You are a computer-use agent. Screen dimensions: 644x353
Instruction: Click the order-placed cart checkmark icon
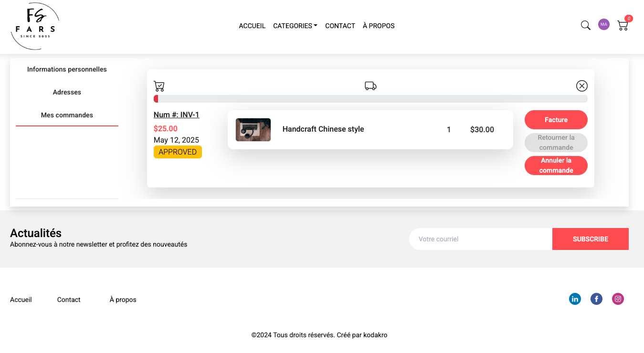pyautogui.click(x=159, y=86)
